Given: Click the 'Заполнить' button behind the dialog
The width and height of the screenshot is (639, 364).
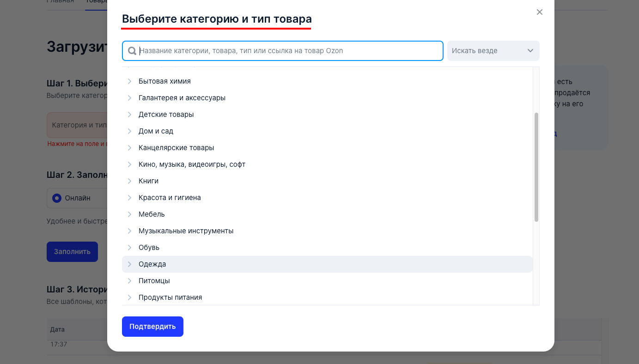Looking at the screenshot, I should (x=72, y=252).
